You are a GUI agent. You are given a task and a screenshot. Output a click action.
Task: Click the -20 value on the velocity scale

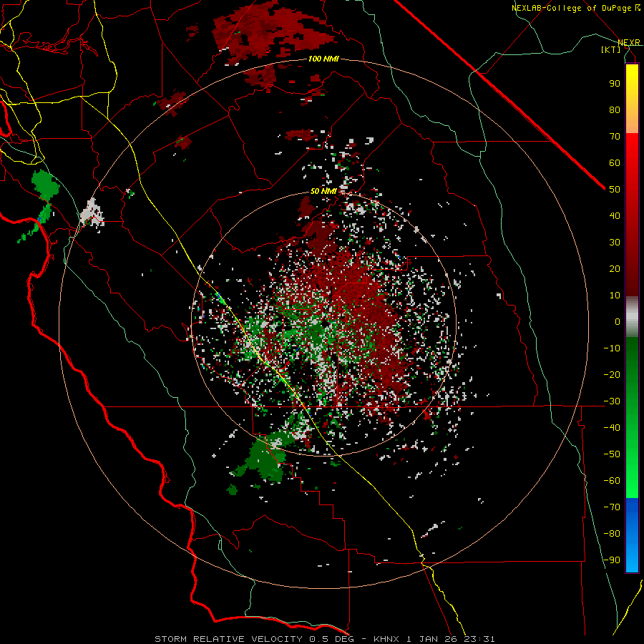612,374
